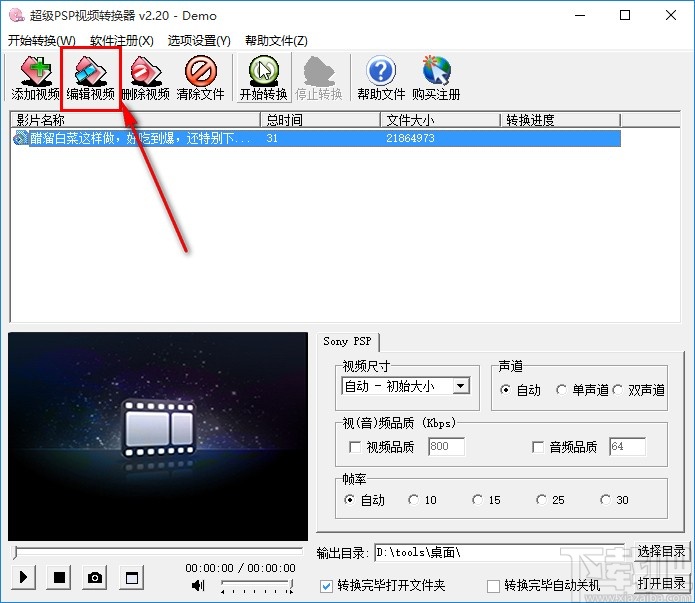695x603 pixels.
Task: Expand the 视频尺寸 video size dropdown
Action: point(461,386)
